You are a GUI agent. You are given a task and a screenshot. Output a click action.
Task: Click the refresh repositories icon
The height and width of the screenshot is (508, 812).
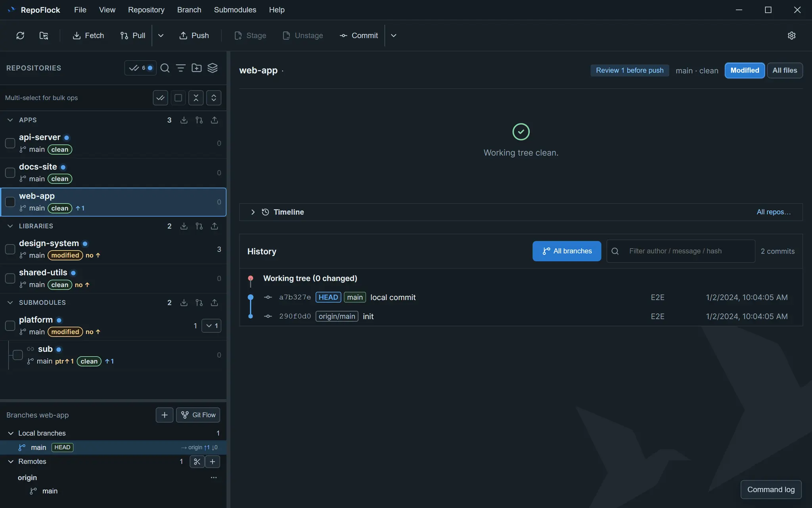[x=20, y=36]
